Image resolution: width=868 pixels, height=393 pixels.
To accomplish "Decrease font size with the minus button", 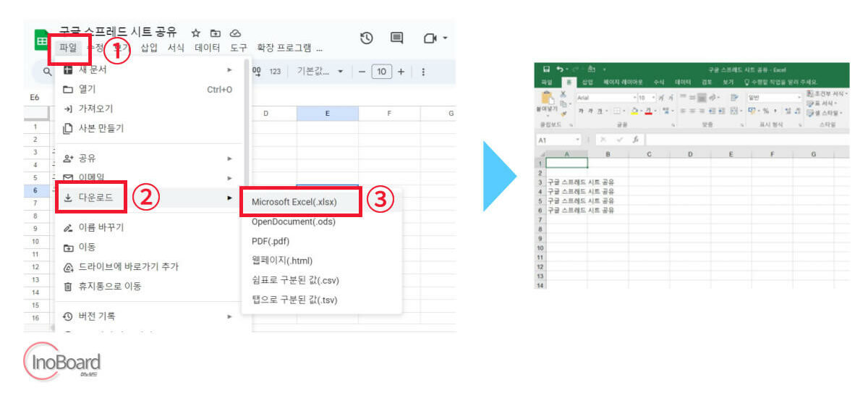I will pos(362,72).
